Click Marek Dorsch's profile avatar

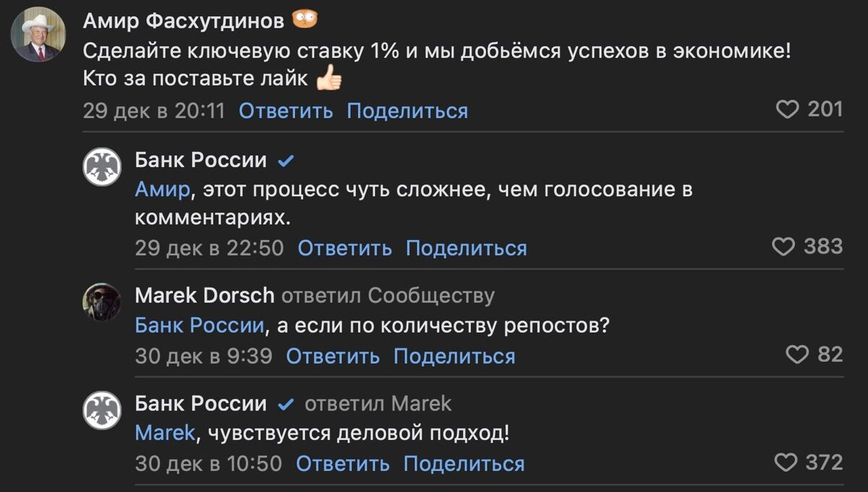103,301
